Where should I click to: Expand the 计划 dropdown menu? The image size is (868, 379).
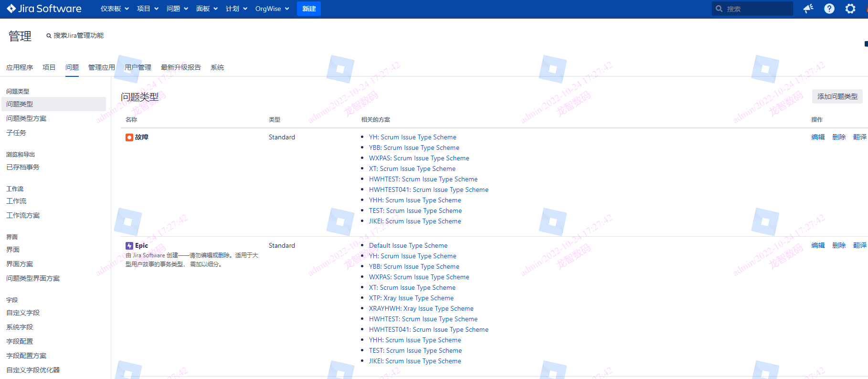tap(236, 9)
